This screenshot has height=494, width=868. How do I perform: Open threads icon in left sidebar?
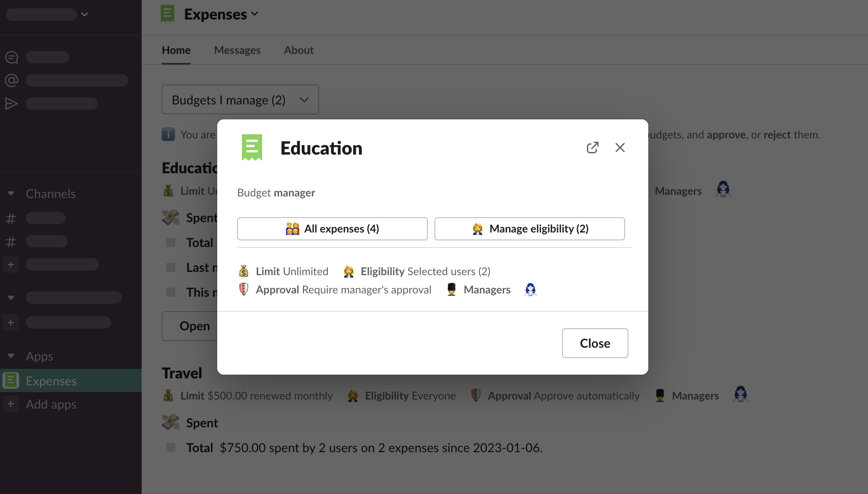(x=12, y=57)
